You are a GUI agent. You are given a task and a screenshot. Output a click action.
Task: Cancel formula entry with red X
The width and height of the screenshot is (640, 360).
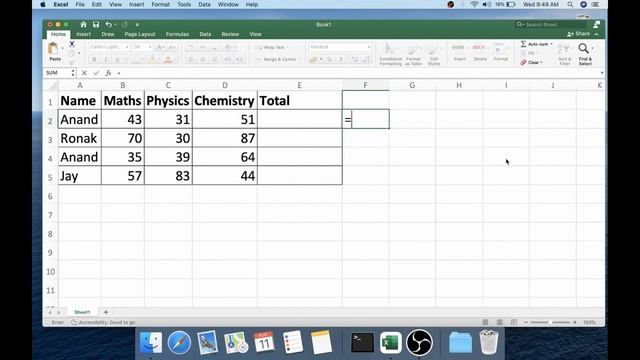[x=84, y=73]
